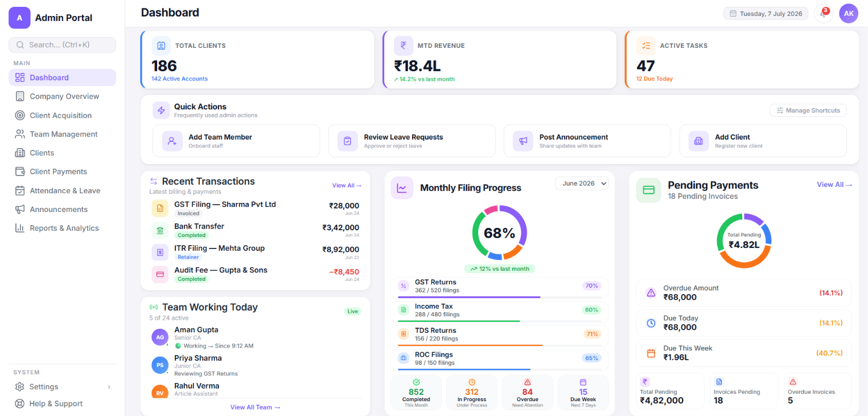The image size is (868, 416).
Task: Click the Post Announcement megaphone icon
Action: pyautogui.click(x=523, y=141)
